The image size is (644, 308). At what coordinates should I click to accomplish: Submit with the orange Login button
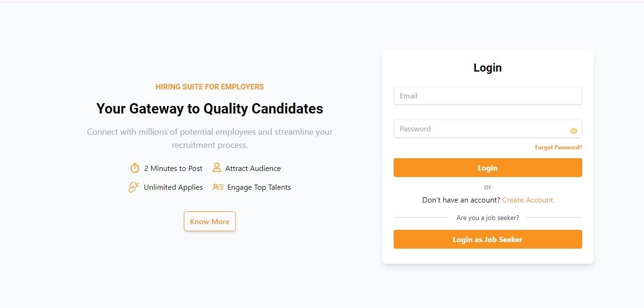coord(487,168)
